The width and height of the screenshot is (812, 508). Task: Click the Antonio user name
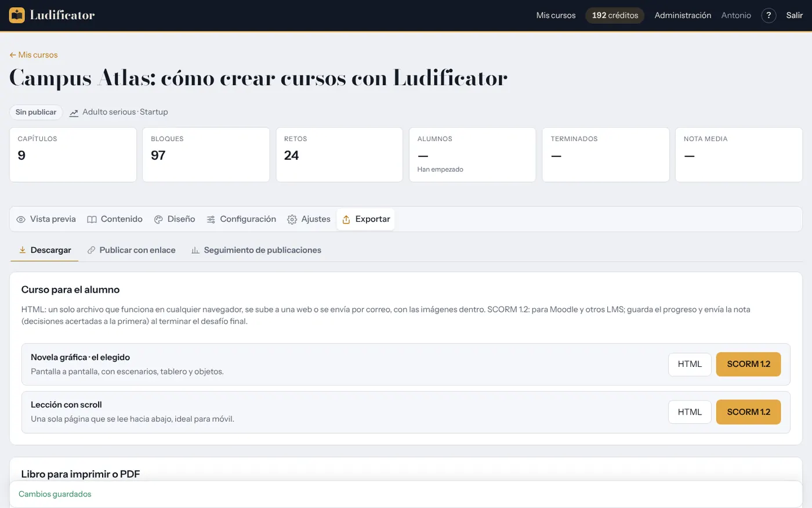[736, 16]
